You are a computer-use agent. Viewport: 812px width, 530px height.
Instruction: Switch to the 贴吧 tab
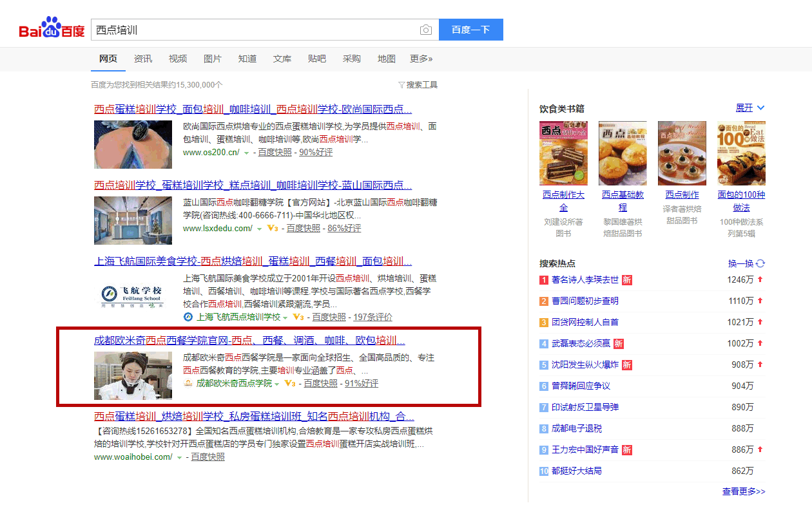click(317, 59)
